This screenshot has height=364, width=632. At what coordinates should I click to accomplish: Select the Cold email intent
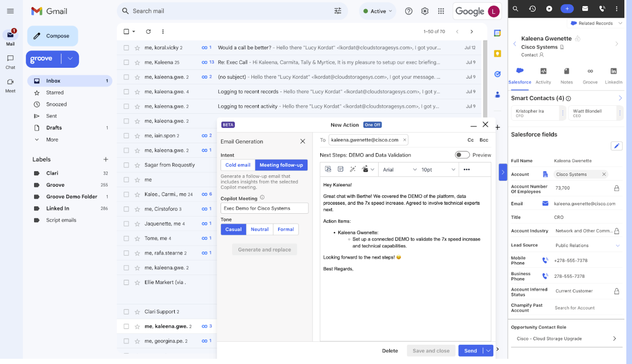pos(238,165)
